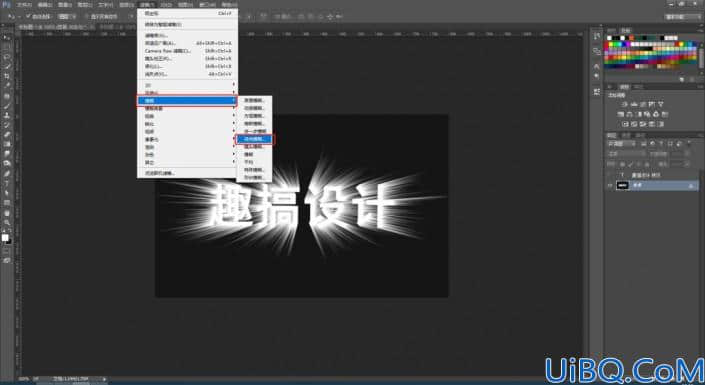Toggle the auto-select checkbox in options bar

click(28, 16)
